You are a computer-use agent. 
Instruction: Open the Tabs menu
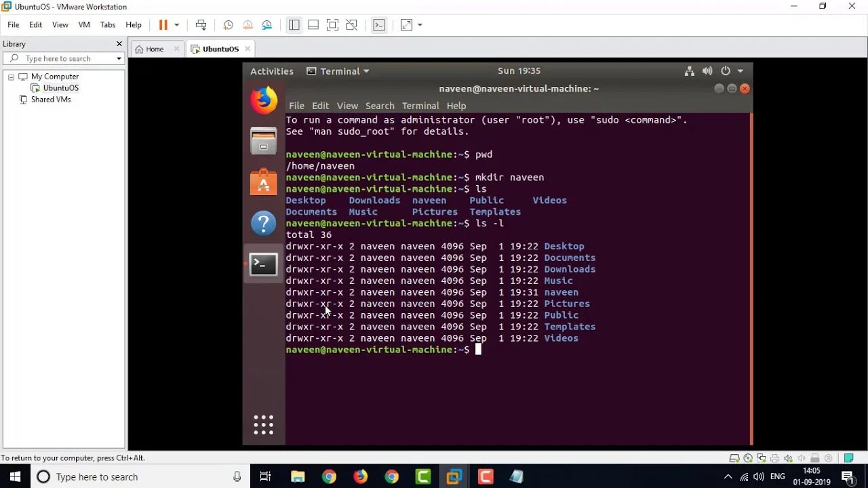[x=108, y=25]
